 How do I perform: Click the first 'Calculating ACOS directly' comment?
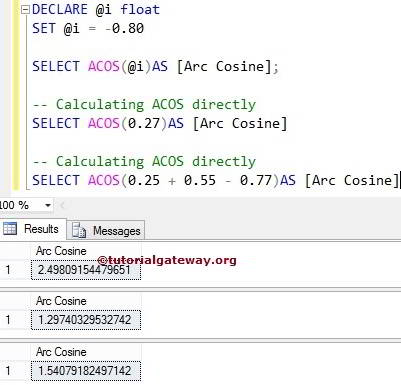pos(144,105)
